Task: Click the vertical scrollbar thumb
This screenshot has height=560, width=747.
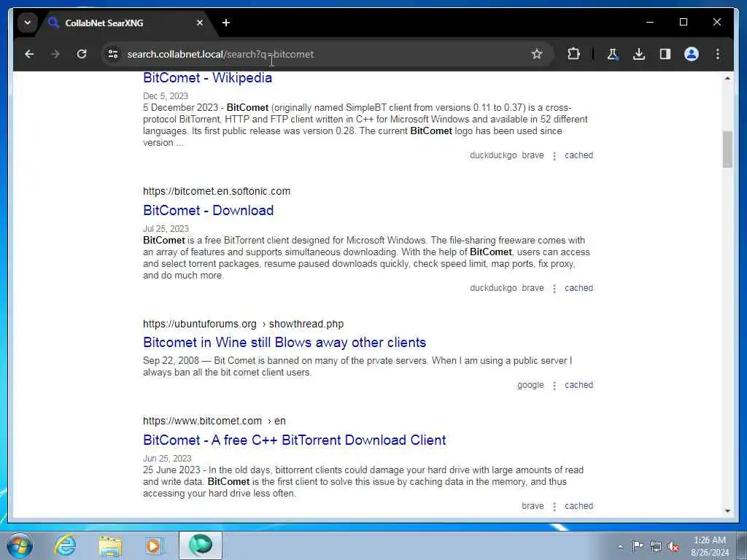Action: (727, 149)
